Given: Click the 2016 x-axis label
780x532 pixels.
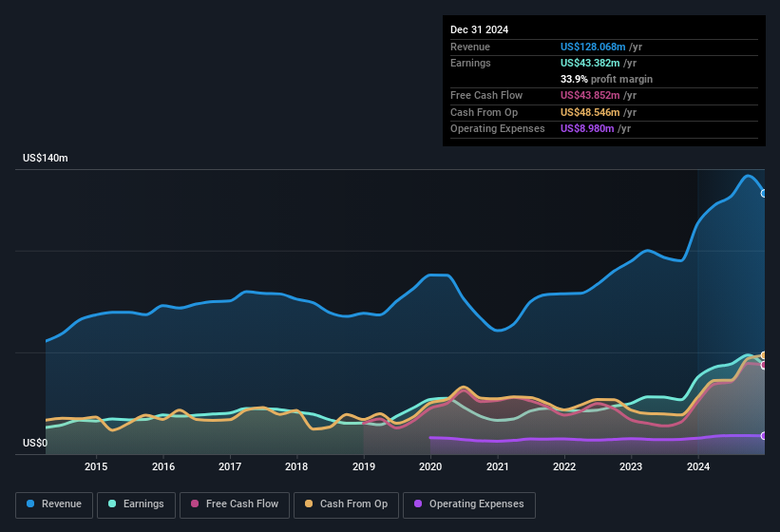Looking at the screenshot, I should click(163, 466).
